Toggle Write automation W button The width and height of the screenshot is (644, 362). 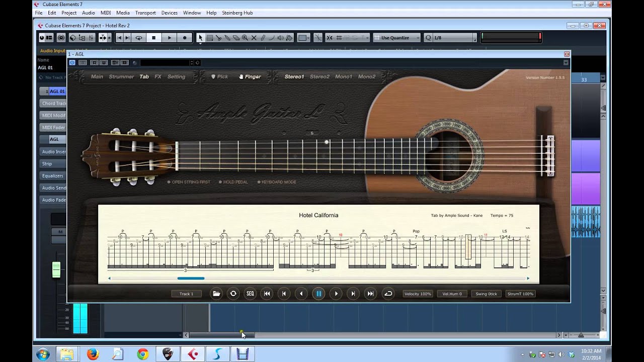pos(104,62)
